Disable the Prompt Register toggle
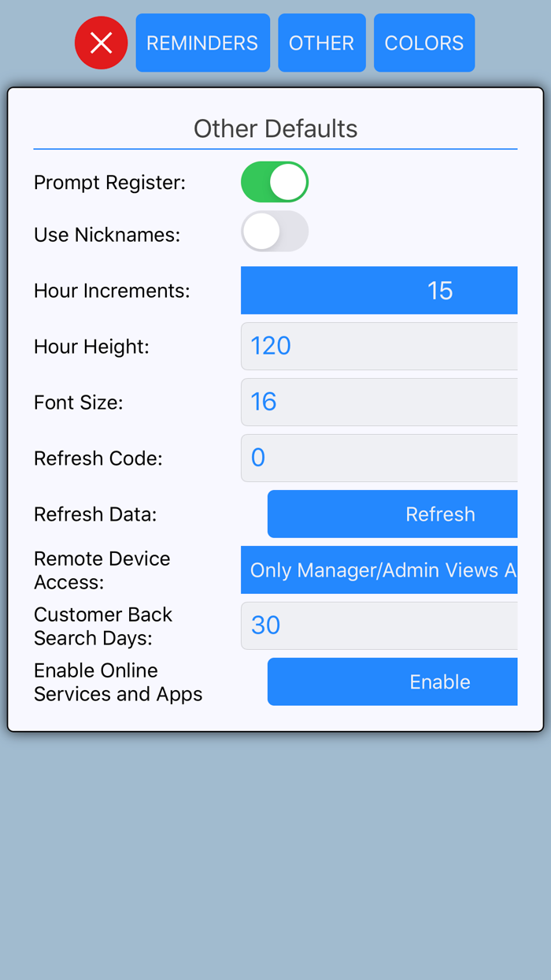The image size is (551, 980). (x=275, y=181)
